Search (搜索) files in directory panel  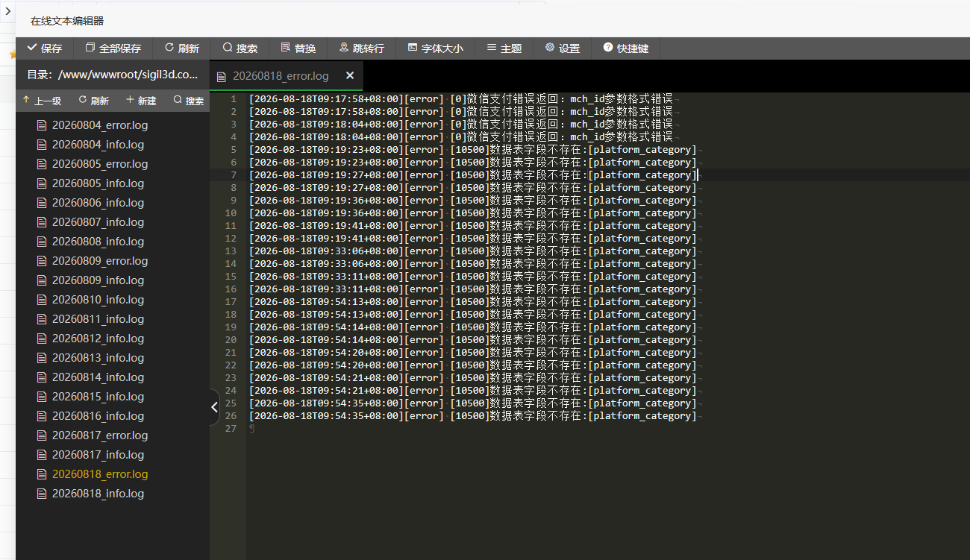coord(188,101)
